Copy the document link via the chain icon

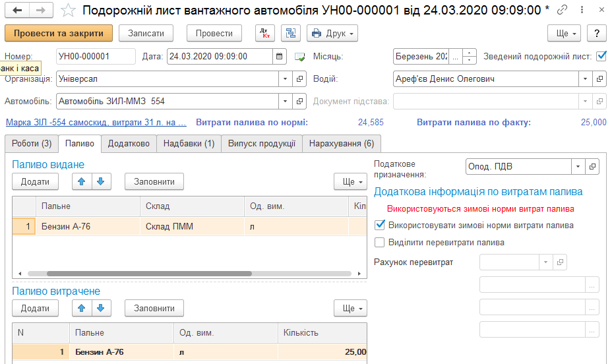point(562,10)
